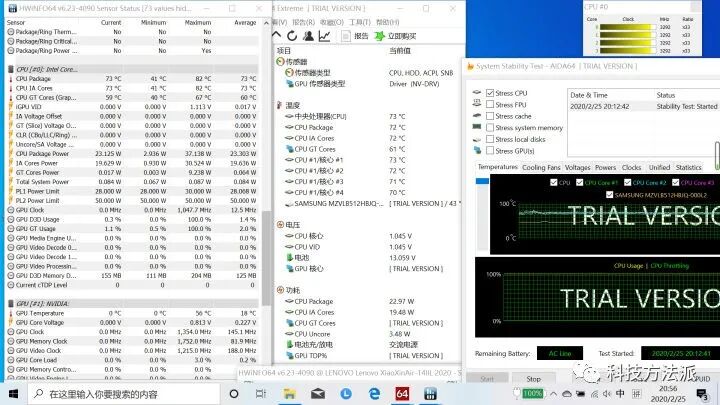Click the Maximum column header in HWiNFO
Viewport: 720px width, 405px height.
click(x=197, y=22)
